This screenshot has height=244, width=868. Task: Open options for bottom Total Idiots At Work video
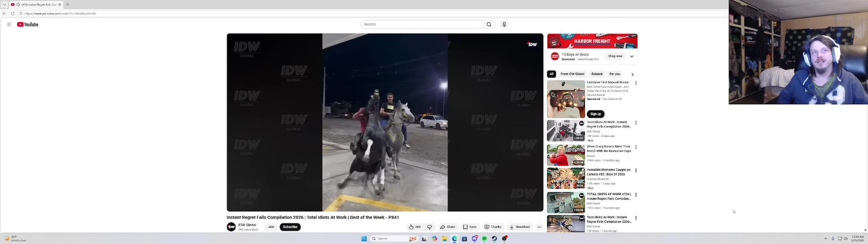pos(636,218)
